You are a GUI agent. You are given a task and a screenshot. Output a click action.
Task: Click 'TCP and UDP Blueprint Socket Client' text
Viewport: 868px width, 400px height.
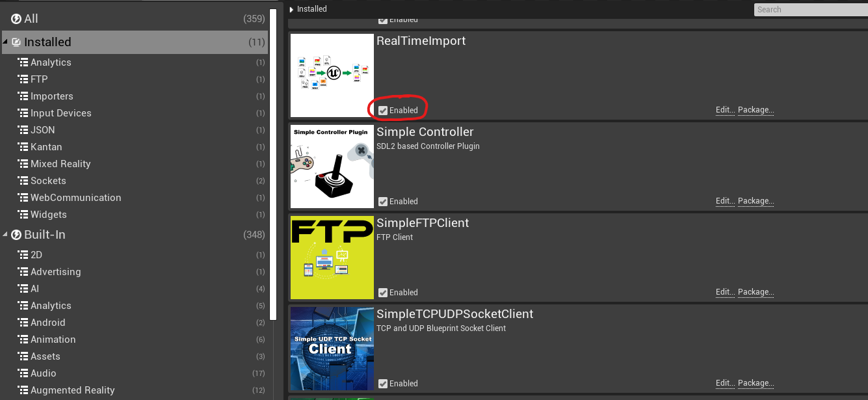[441, 328]
